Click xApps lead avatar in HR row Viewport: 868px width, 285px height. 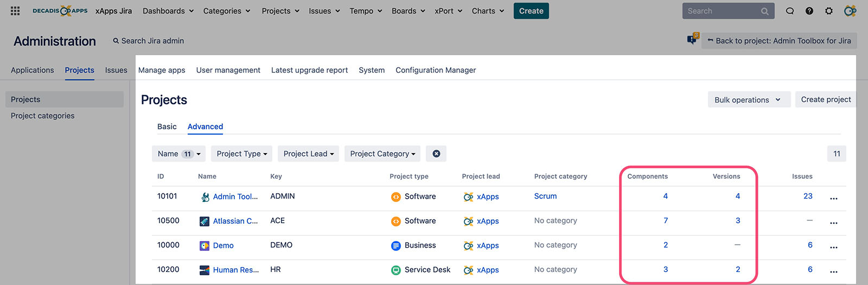pyautogui.click(x=468, y=270)
